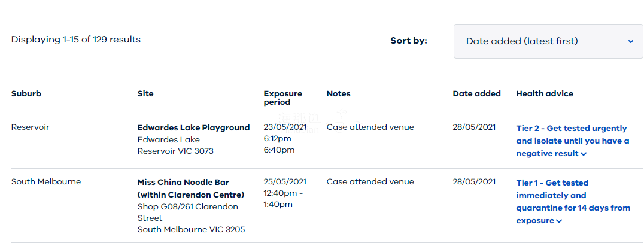644x243 pixels.
Task: Expand Tier 1 health advice chevron for South Melbourne
Action: 559,221
